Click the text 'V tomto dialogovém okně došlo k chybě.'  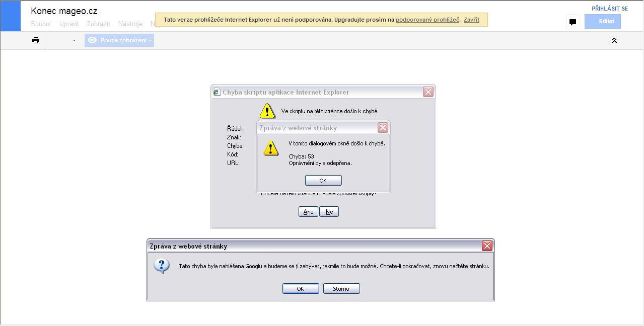[x=337, y=143]
